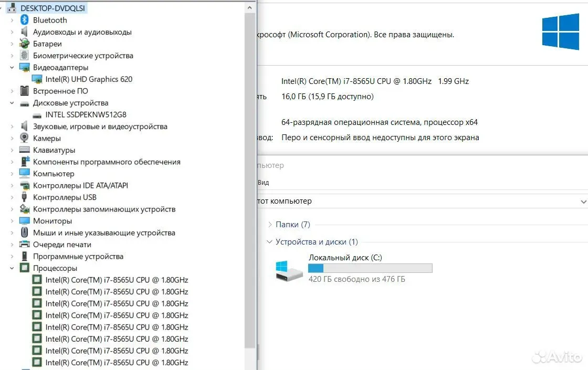Open the Вид tab in Explorer

(263, 183)
